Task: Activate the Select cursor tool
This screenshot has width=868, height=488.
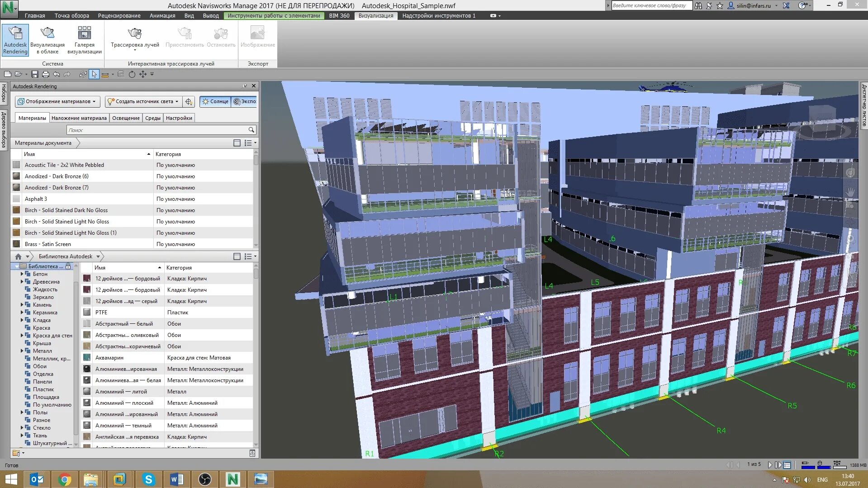Action: click(x=94, y=74)
